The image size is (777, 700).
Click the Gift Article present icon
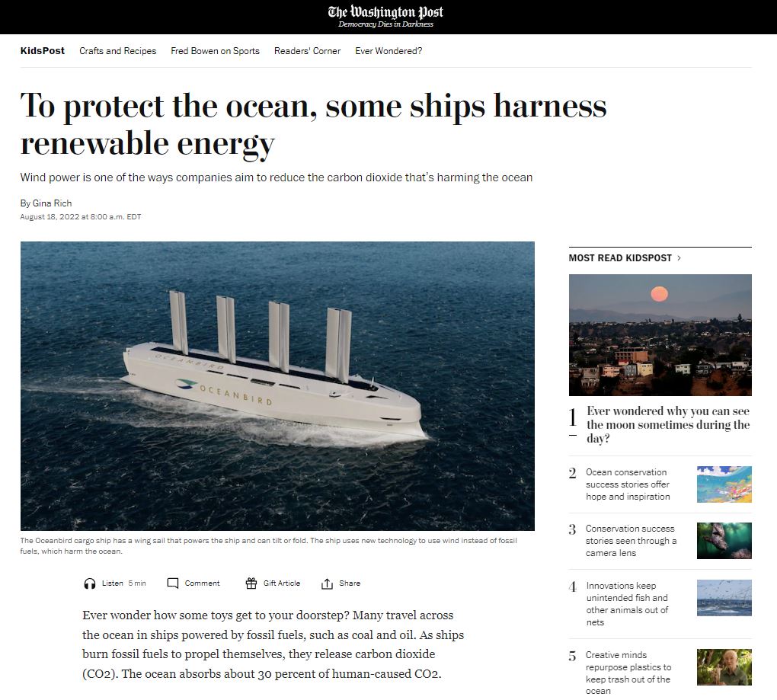pyautogui.click(x=251, y=583)
